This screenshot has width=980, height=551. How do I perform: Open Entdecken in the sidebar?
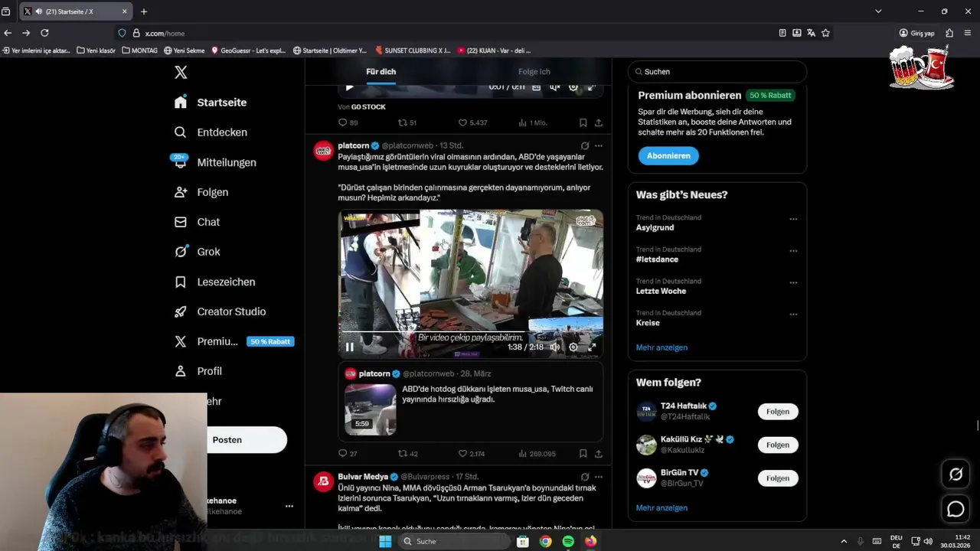(211, 132)
